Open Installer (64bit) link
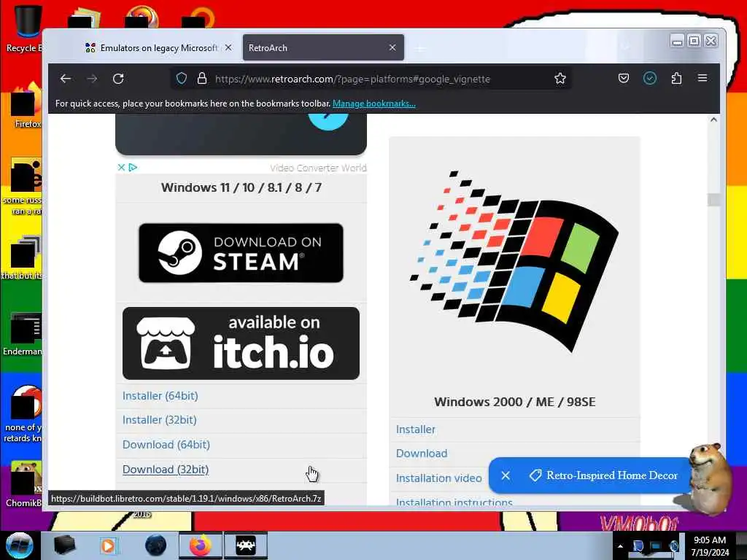Image resolution: width=747 pixels, height=560 pixels. [x=160, y=396]
